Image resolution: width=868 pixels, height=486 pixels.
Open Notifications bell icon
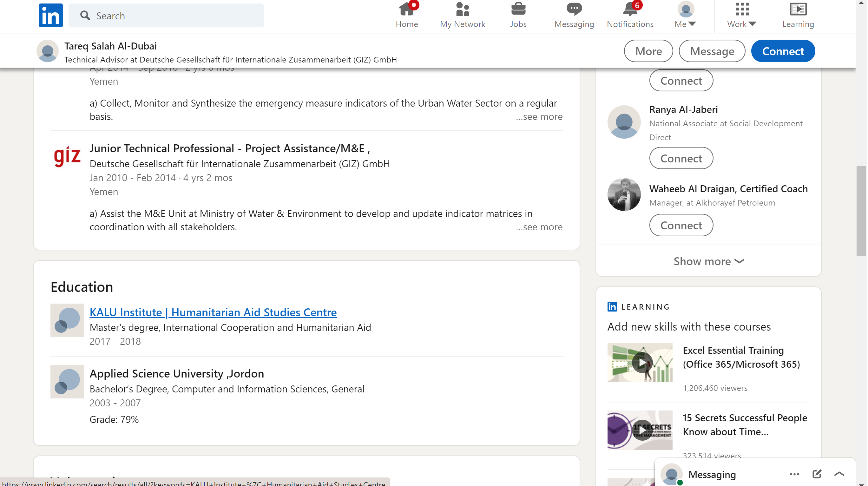(630, 10)
